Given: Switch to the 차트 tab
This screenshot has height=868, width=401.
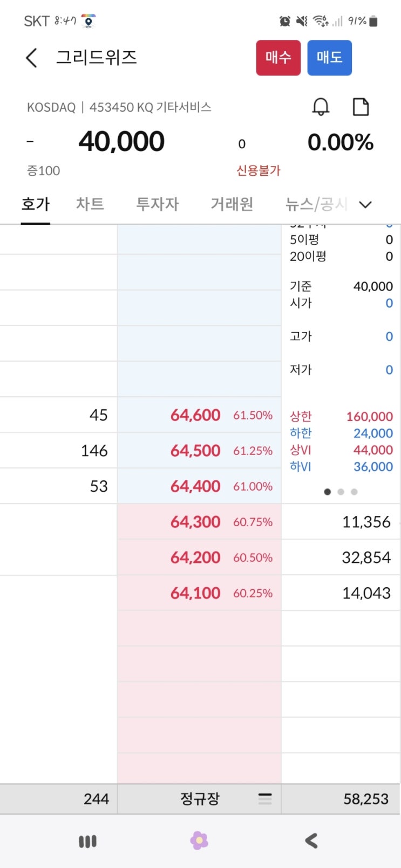Looking at the screenshot, I should click(90, 204).
